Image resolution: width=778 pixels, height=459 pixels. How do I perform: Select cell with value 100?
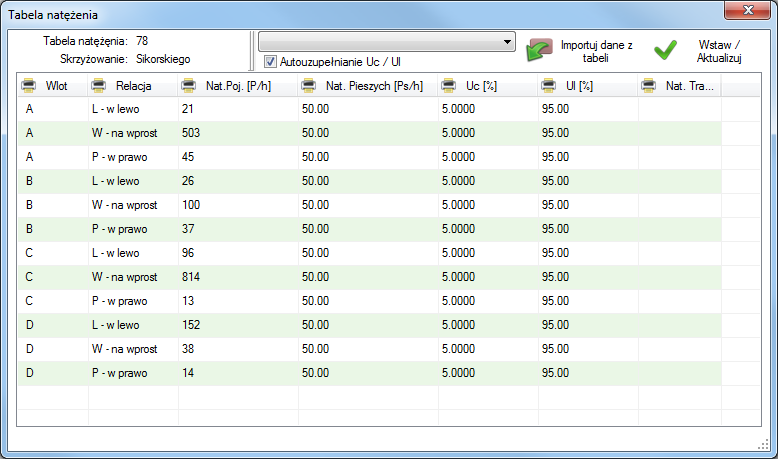[x=238, y=205]
